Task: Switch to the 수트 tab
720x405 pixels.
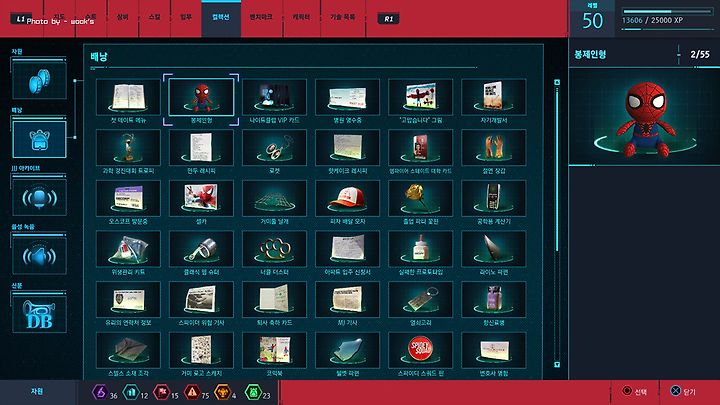Action: (91, 17)
